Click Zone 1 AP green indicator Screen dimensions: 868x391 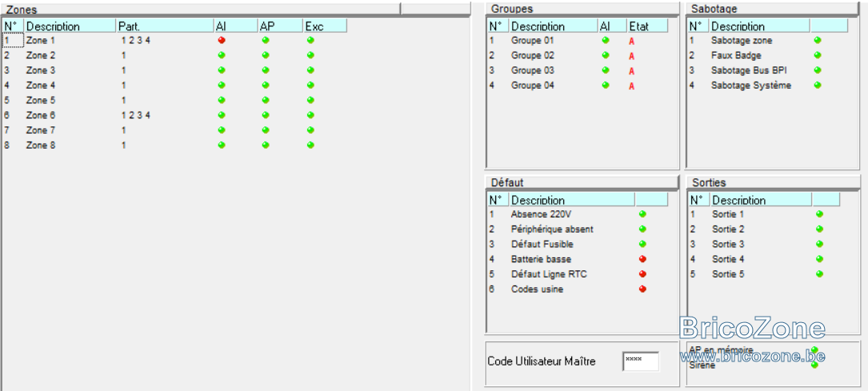(x=266, y=40)
